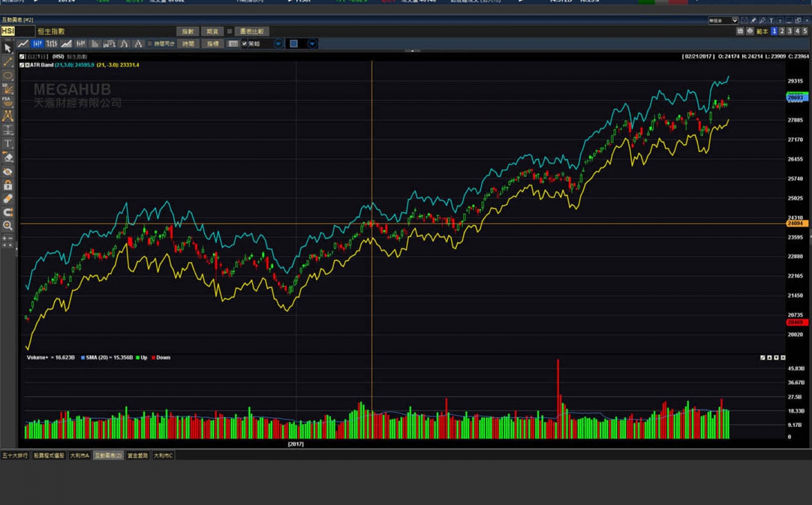
Task: Click the grid table icon beside 指標
Action: click(233, 44)
